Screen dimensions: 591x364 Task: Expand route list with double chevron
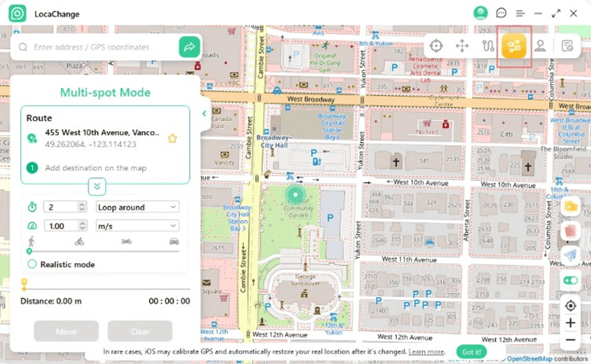(x=97, y=186)
